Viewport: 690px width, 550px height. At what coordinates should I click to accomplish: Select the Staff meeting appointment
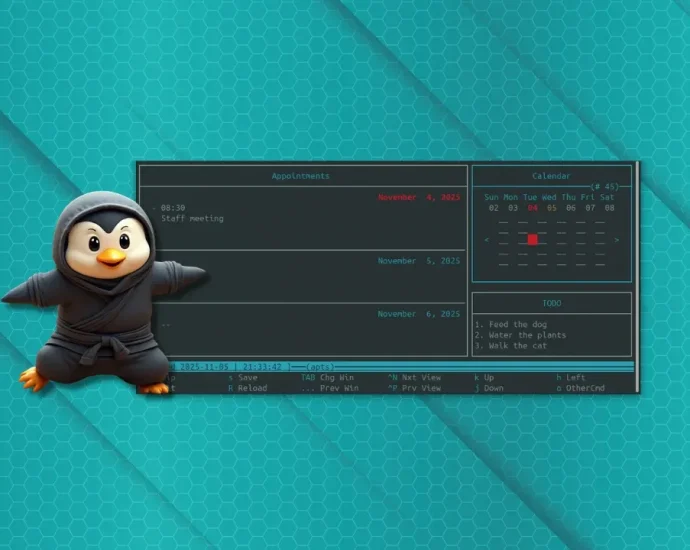click(192, 218)
